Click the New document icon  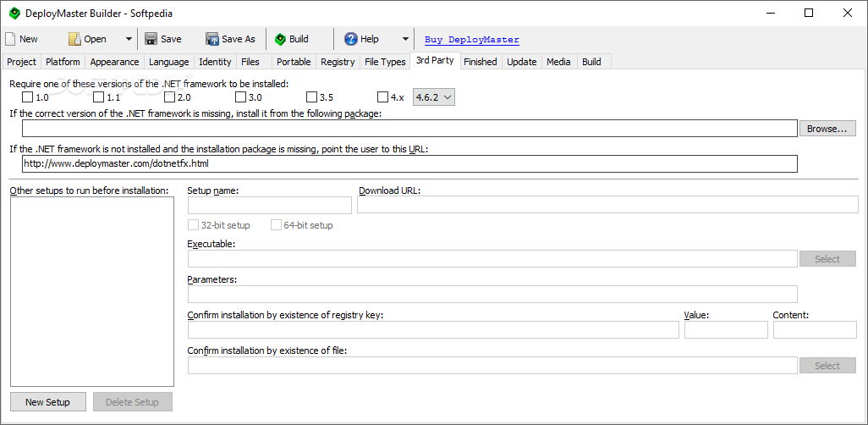click(10, 39)
